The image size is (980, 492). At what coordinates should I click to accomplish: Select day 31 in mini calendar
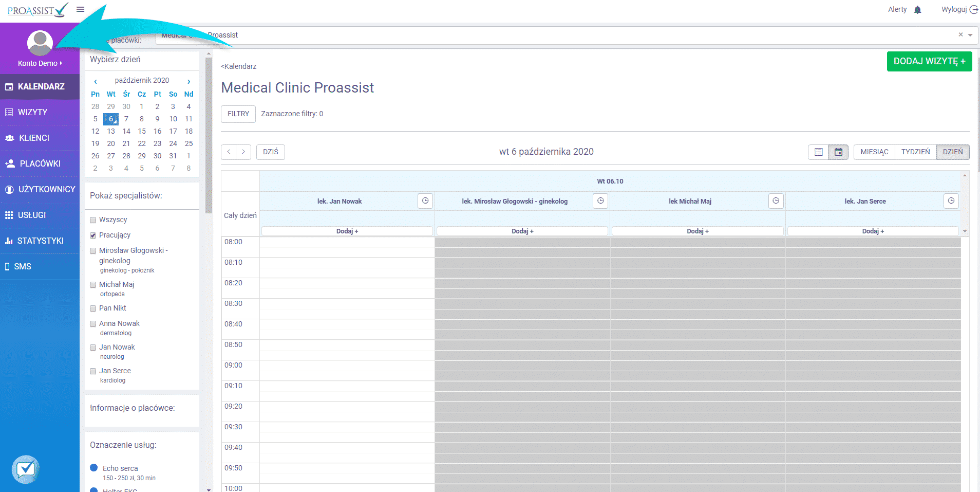point(173,156)
